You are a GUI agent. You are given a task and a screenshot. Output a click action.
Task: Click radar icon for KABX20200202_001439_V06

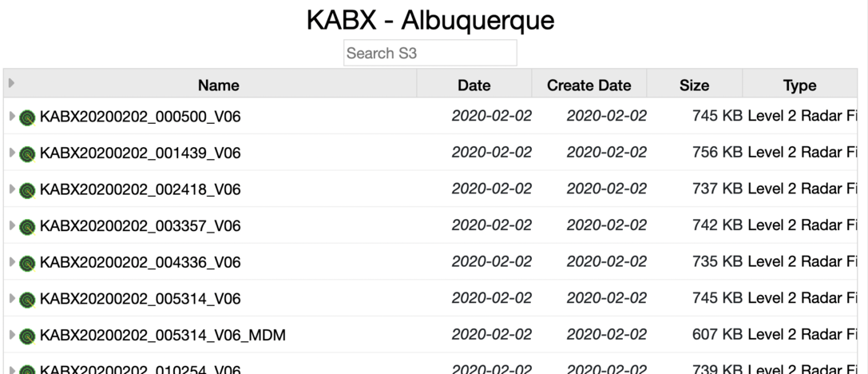28,153
